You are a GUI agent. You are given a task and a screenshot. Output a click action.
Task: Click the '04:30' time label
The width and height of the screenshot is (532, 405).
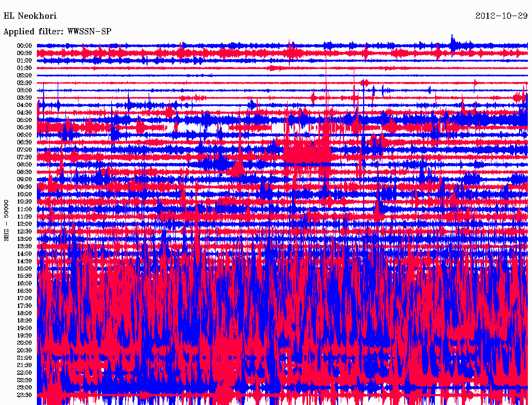point(24,113)
